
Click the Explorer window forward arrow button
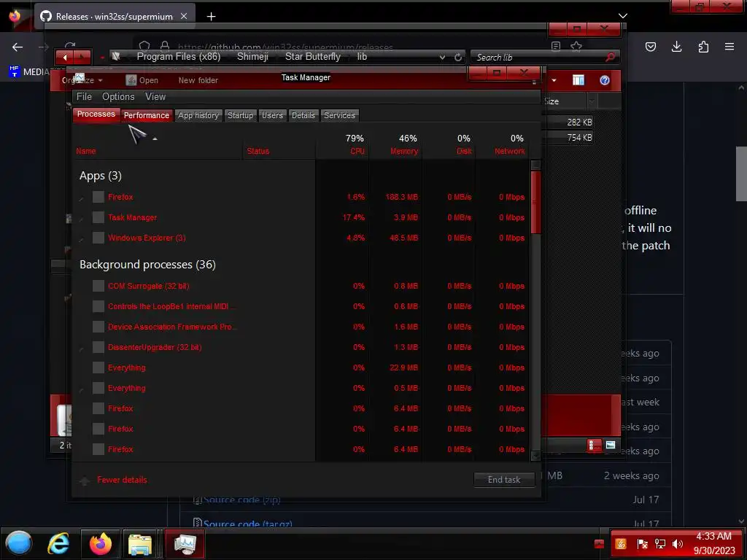(x=82, y=58)
